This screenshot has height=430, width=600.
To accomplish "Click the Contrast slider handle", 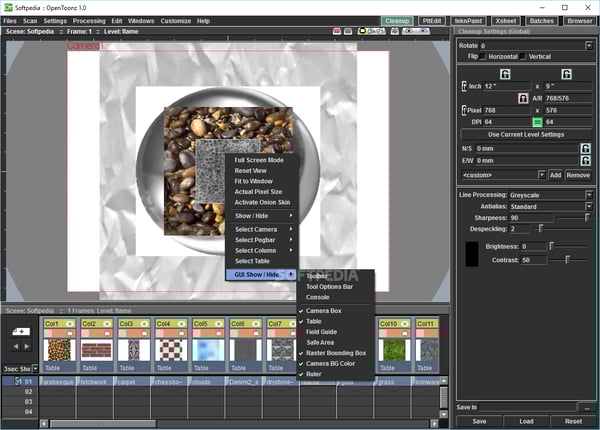I will pyautogui.click(x=567, y=260).
